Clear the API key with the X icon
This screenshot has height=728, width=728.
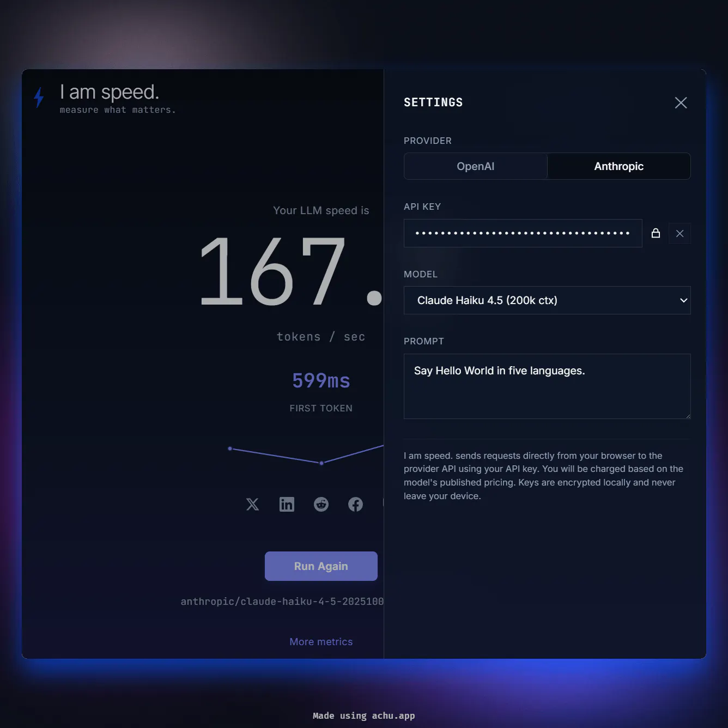click(x=680, y=233)
